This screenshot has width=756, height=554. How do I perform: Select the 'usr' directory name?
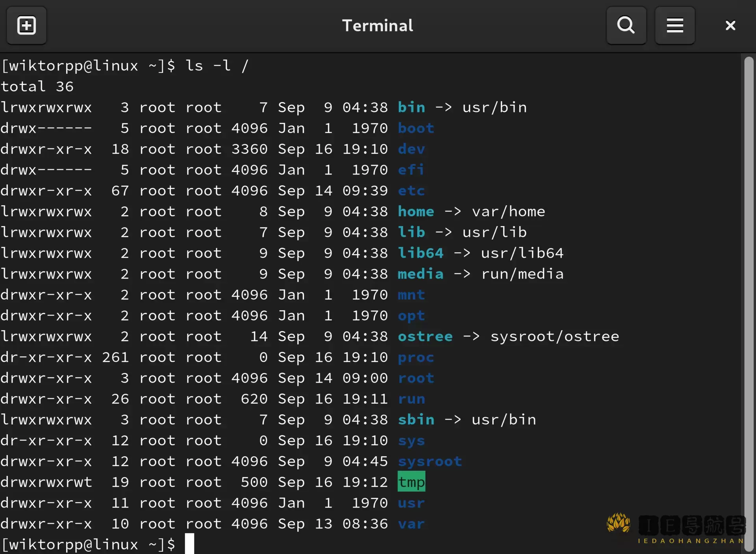pyautogui.click(x=411, y=503)
